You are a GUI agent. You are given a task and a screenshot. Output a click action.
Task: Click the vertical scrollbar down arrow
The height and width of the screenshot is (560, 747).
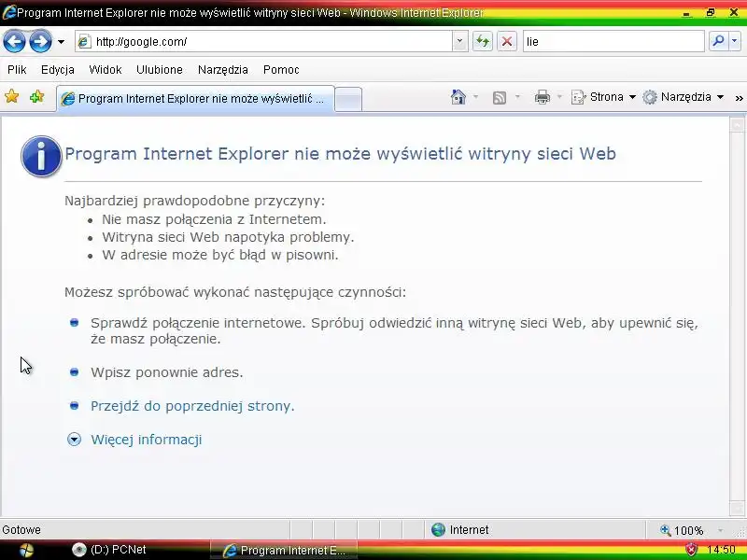[737, 508]
